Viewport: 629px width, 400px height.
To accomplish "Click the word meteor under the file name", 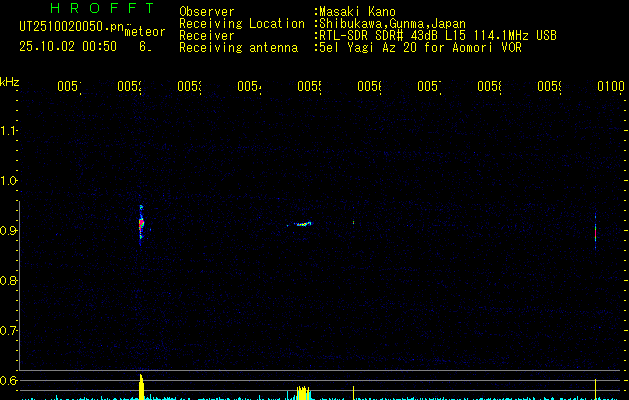I will coord(145,32).
